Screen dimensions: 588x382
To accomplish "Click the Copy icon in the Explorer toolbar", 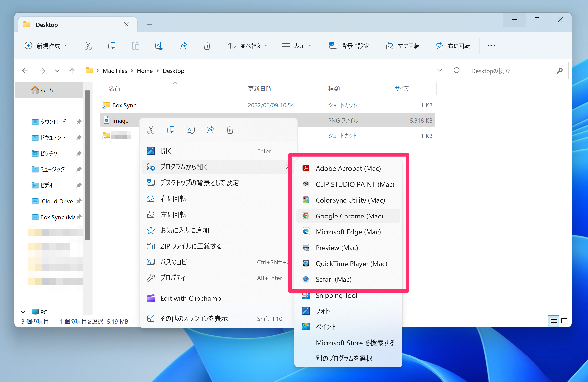I will point(112,46).
